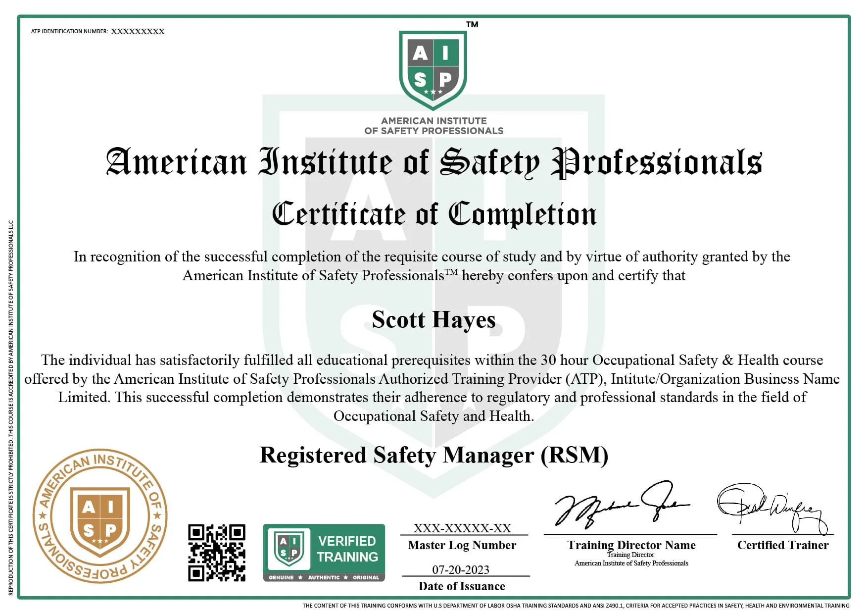Click the Certificate of Completion heading
This screenshot has height=614, width=868.
[434, 214]
